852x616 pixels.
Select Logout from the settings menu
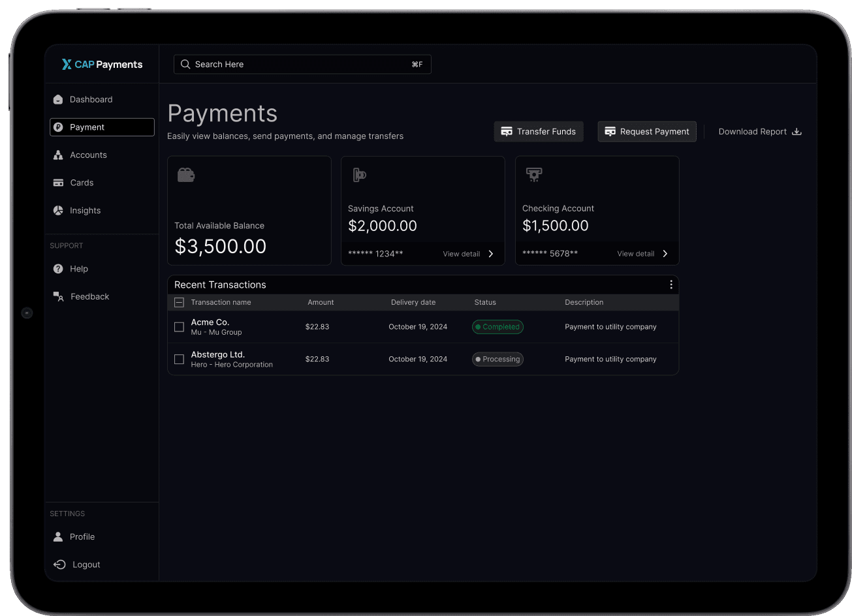coord(86,564)
